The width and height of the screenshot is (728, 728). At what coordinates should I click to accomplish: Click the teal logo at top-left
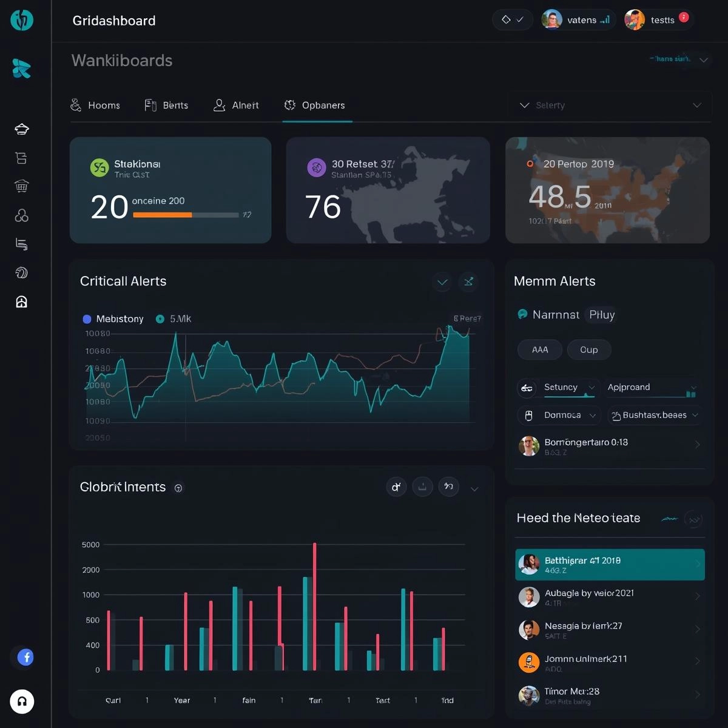(22, 20)
